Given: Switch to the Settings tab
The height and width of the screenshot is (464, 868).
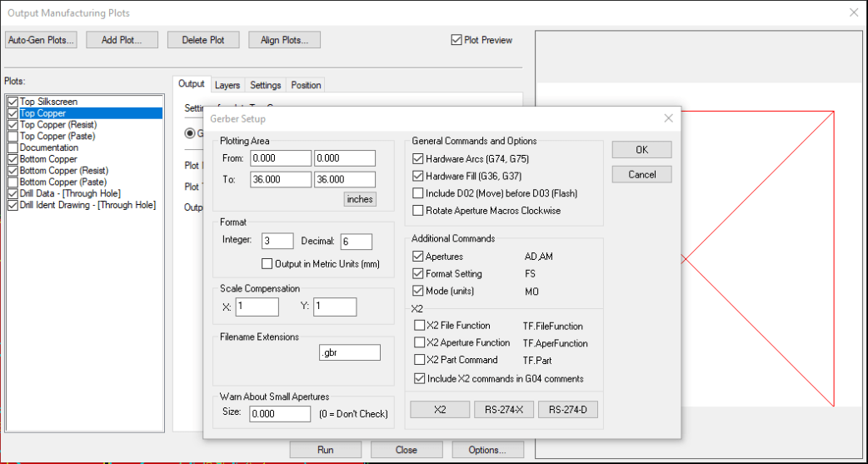Looking at the screenshot, I should click(x=266, y=85).
